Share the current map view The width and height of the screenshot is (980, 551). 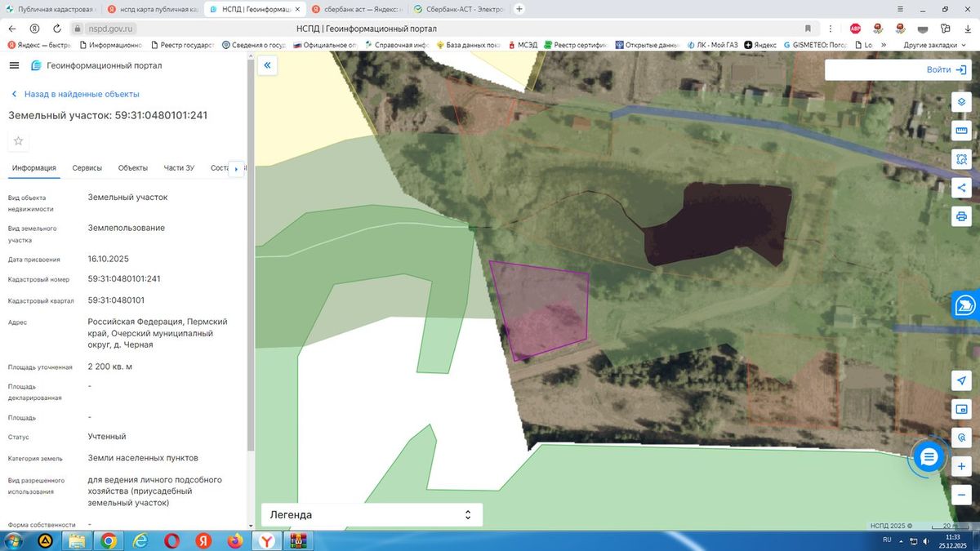pyautogui.click(x=961, y=188)
